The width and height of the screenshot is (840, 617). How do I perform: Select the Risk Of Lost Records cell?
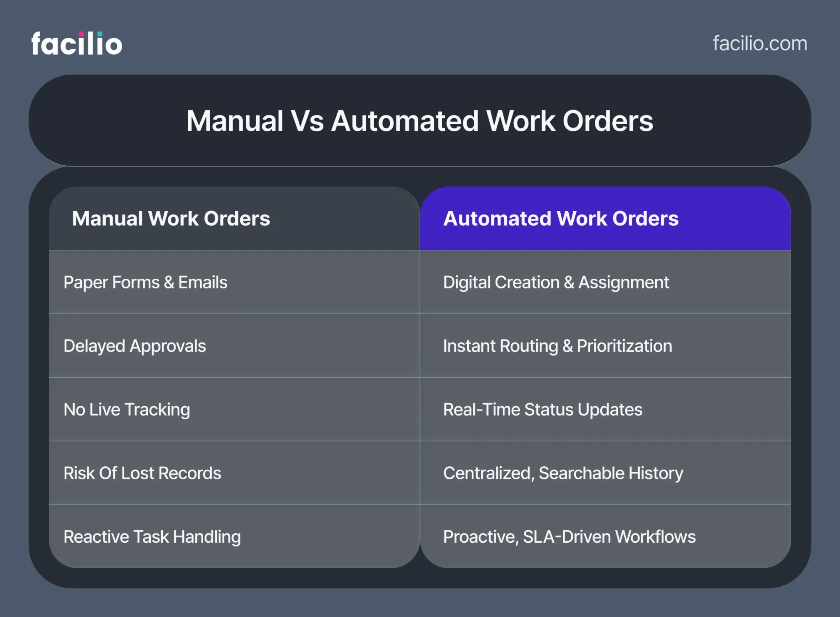tap(142, 473)
